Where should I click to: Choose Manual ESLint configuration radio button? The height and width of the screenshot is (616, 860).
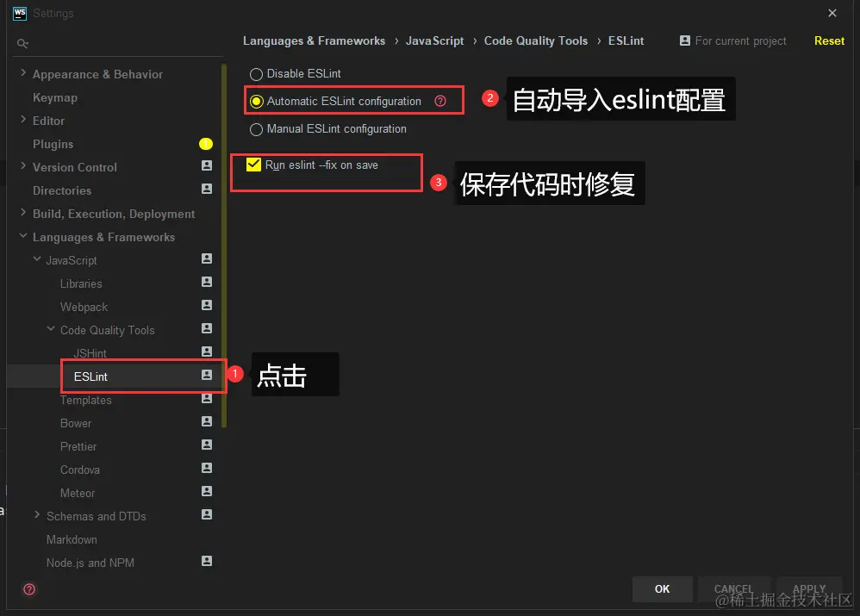(x=256, y=129)
